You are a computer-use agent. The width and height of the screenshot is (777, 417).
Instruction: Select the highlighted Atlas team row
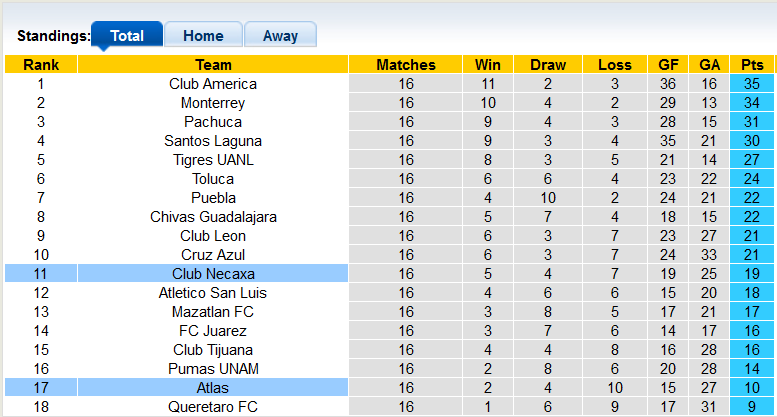coord(213,388)
